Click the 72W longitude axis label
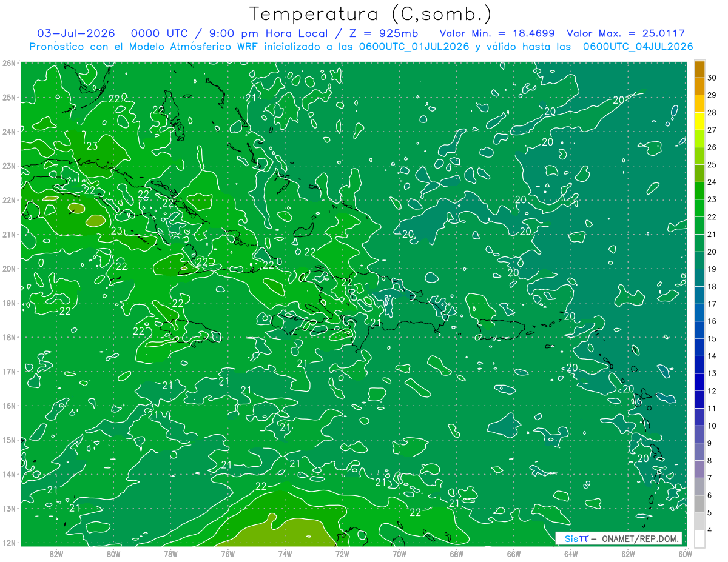Viewport: 728px width, 562px height. [x=342, y=554]
